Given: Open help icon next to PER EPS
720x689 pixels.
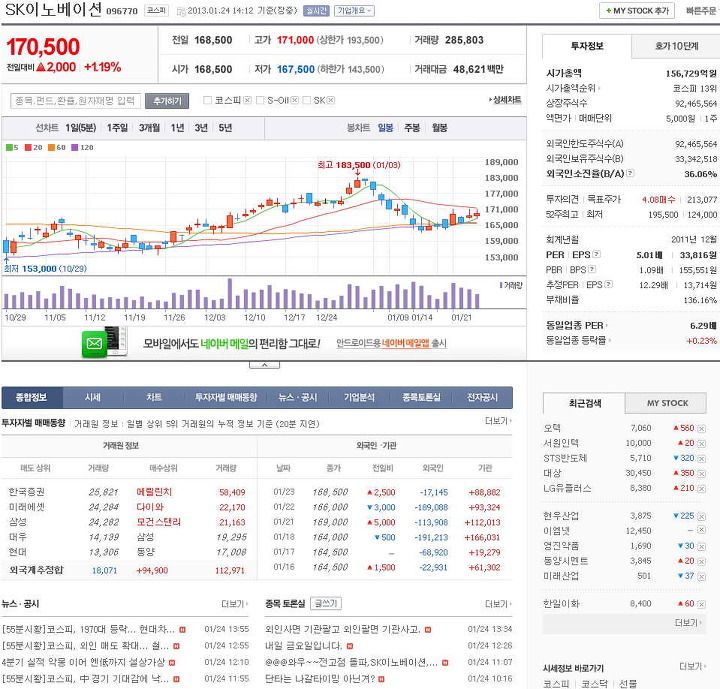Looking at the screenshot, I should point(596,254).
